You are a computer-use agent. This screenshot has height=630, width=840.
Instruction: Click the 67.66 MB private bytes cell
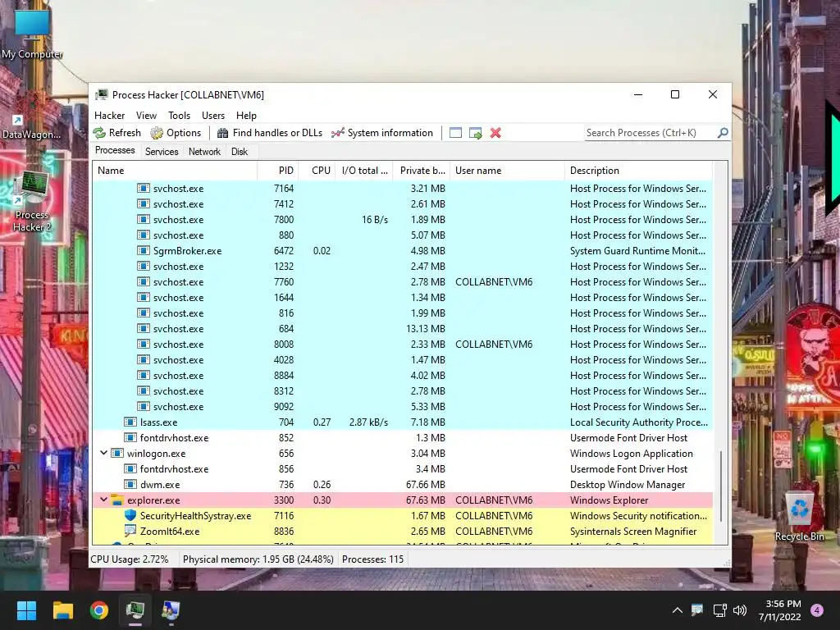426,484
